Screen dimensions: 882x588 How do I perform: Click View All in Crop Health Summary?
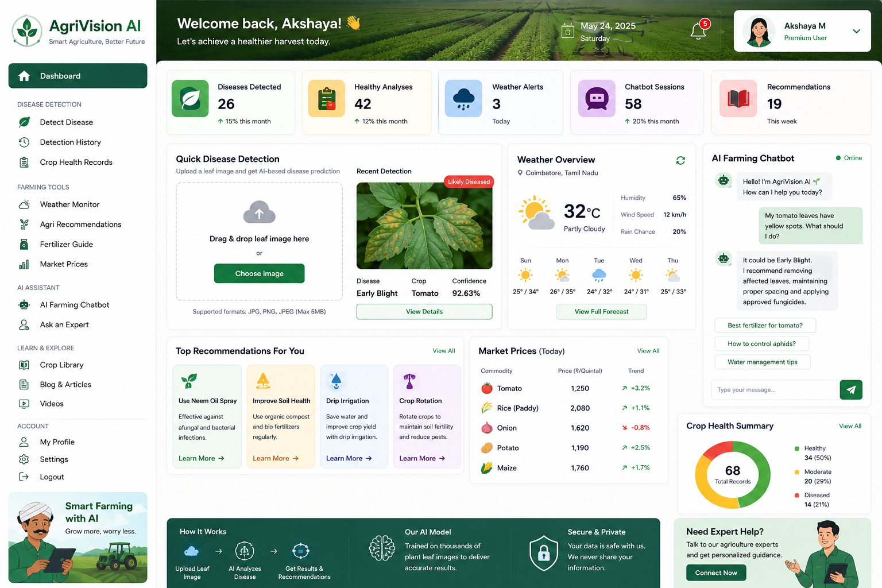(x=850, y=426)
